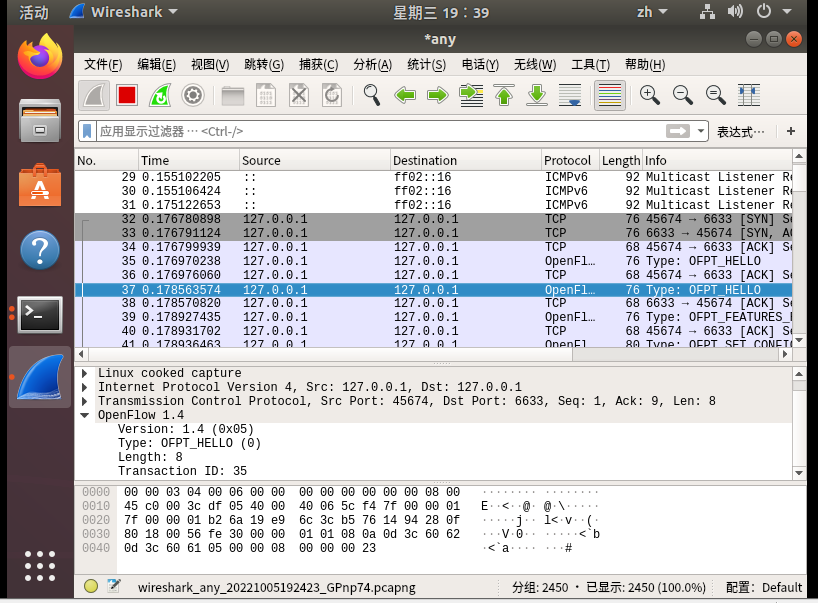Click the packet details down scroll arrow
Viewport: 818px width, 603px height.
(799, 473)
